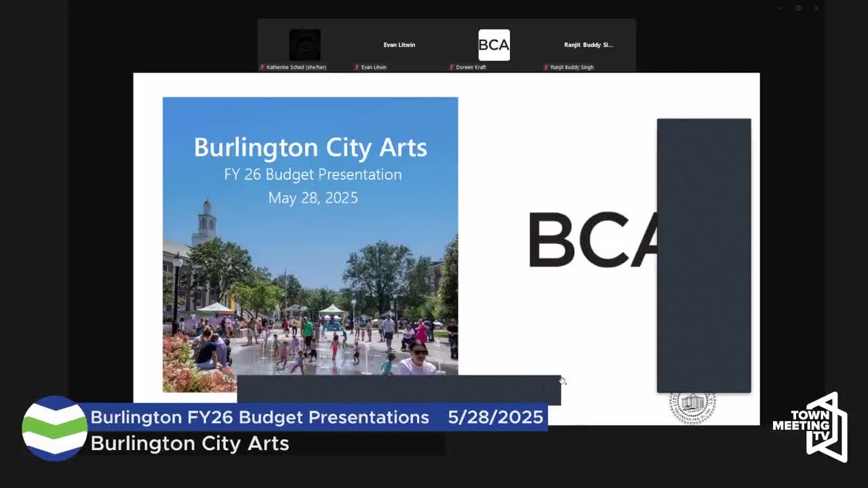Select Evan Litwin's participant tile
The width and height of the screenshot is (868, 488).
tap(399, 45)
